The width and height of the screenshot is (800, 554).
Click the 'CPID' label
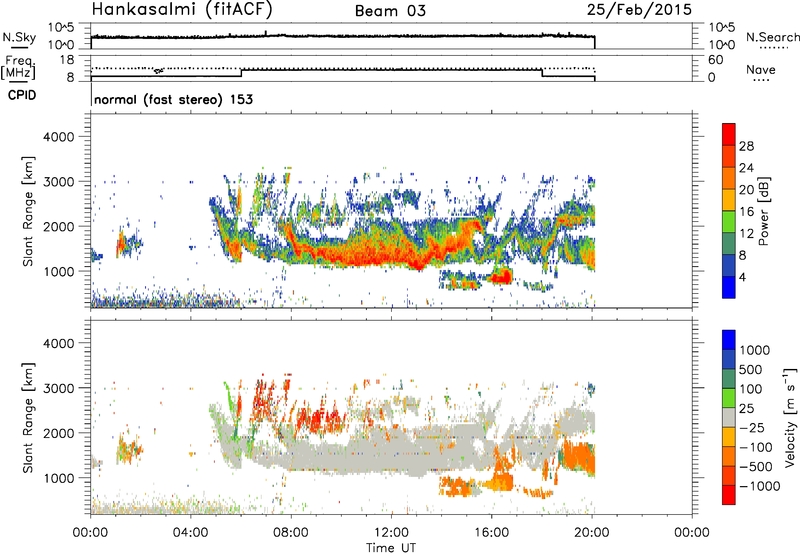point(22,95)
